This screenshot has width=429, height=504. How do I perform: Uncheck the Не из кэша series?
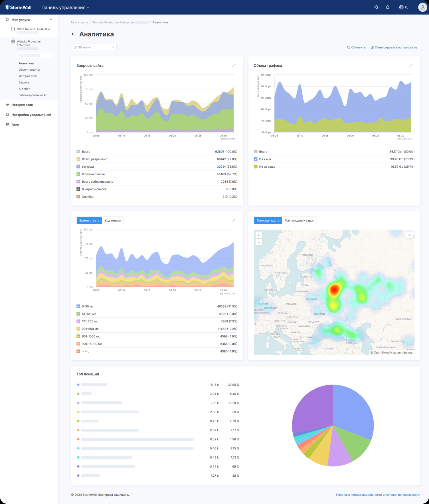(x=256, y=167)
